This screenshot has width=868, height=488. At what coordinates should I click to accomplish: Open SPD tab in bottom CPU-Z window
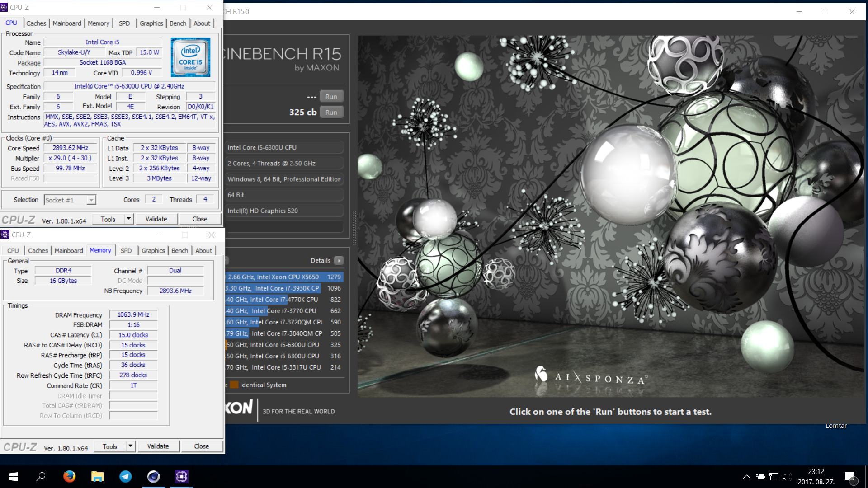pyautogui.click(x=126, y=250)
